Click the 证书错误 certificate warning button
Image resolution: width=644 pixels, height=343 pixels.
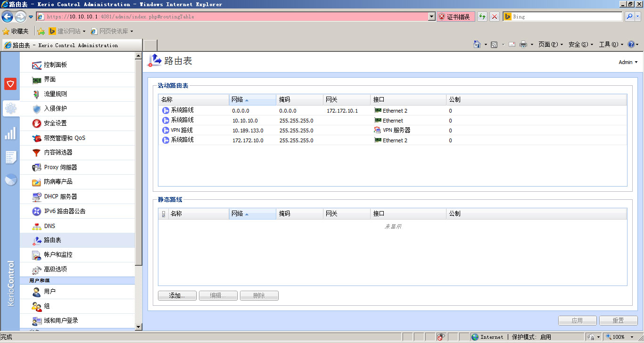click(x=455, y=17)
